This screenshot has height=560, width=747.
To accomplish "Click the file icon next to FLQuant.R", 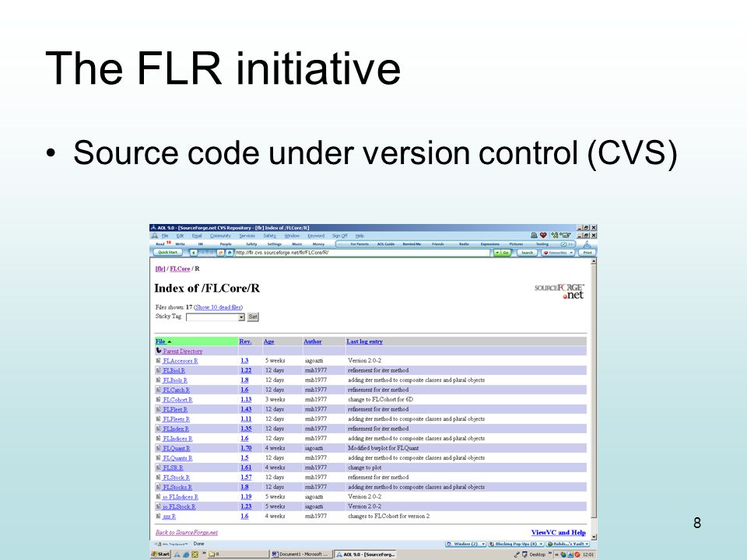I will (159, 448).
